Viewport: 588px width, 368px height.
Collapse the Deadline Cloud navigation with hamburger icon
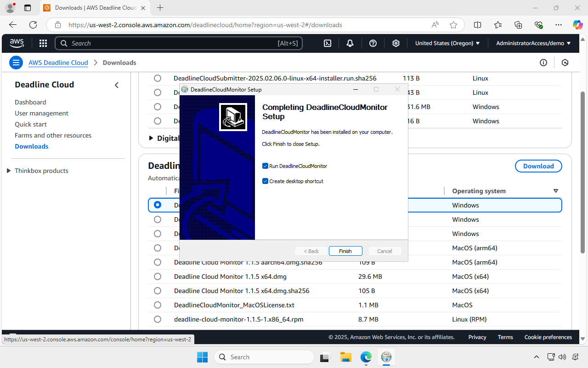click(16, 62)
